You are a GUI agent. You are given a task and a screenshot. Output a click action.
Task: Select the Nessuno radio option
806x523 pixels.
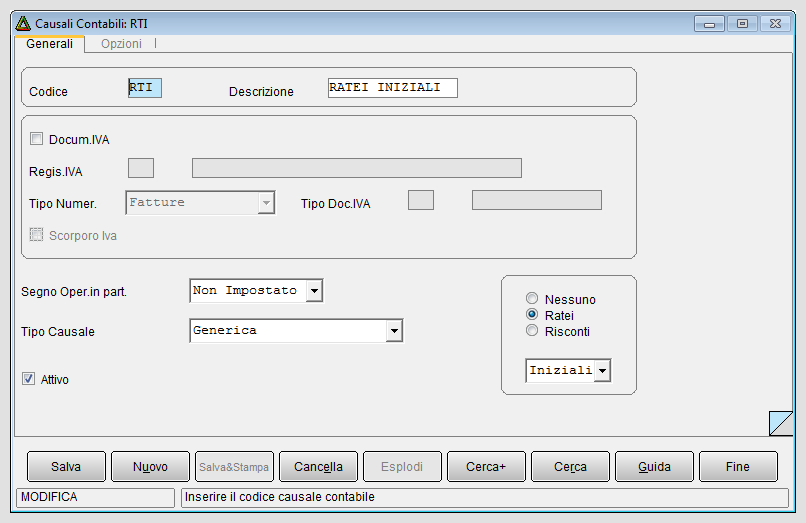click(532, 298)
